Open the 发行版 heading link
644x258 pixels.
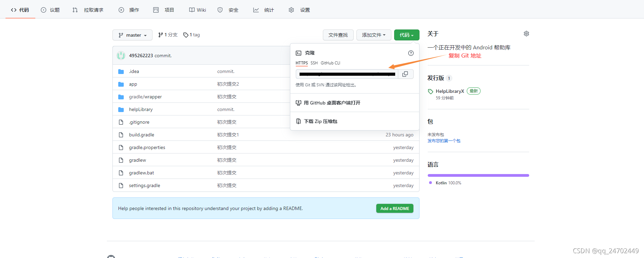click(436, 78)
